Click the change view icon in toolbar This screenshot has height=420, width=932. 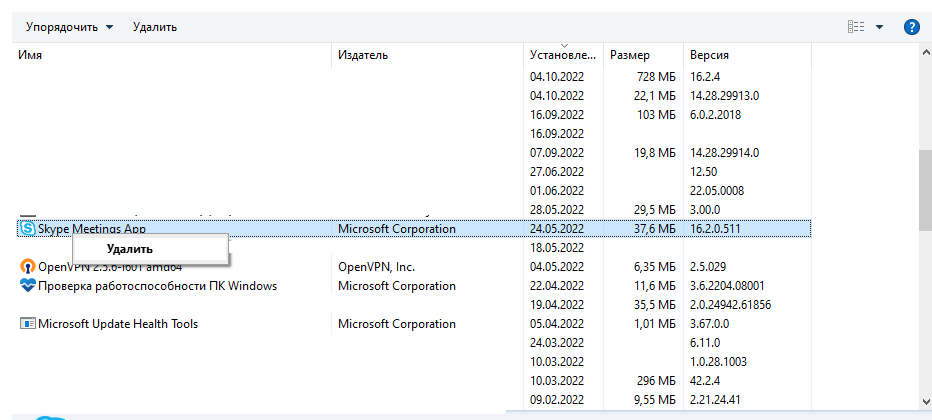coord(855,27)
